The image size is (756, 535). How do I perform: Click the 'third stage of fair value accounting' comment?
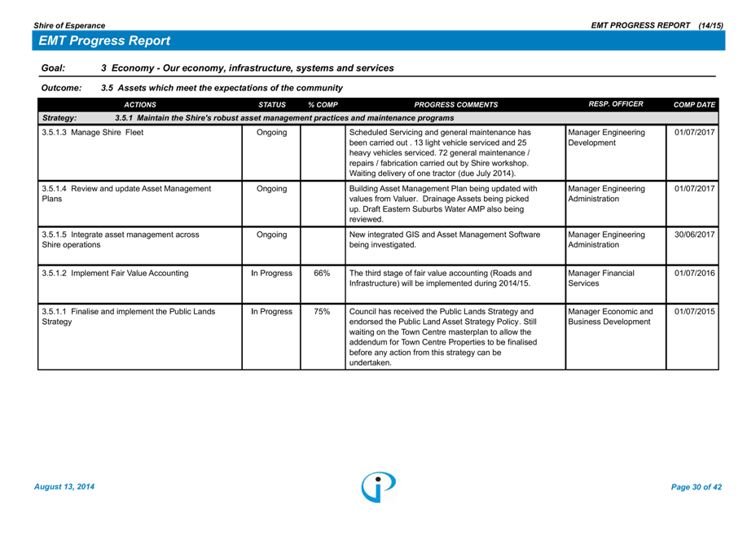(x=440, y=278)
